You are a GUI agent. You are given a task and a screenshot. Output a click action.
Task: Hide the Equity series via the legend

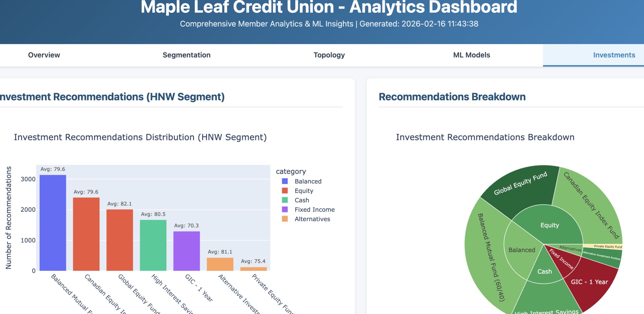pos(303,190)
